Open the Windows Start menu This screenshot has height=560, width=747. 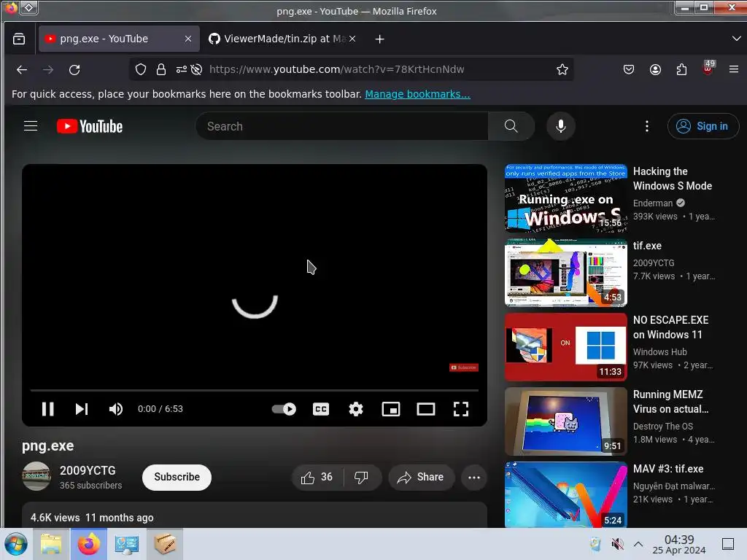point(16,544)
